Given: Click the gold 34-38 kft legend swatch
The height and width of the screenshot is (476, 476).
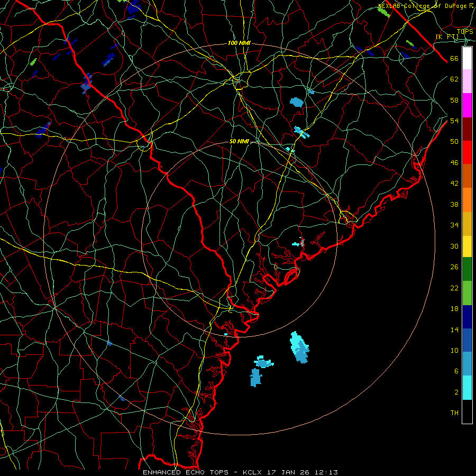Looking at the screenshot, I should pos(467,224).
